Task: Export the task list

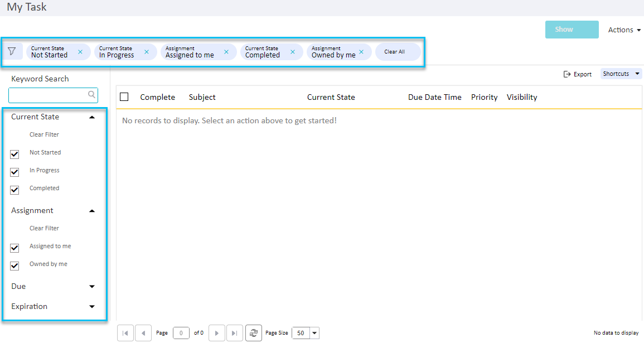Action: tap(578, 73)
